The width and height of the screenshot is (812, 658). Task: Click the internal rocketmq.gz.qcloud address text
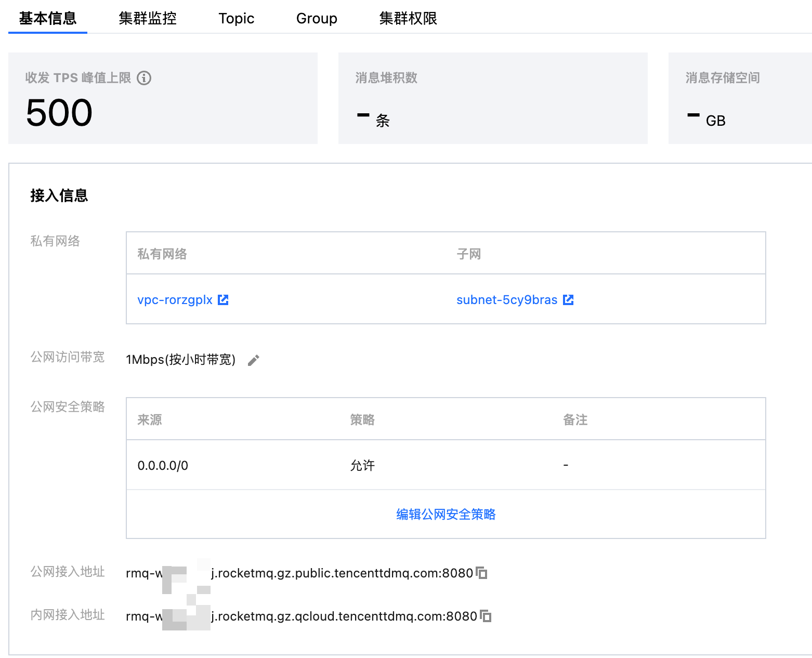(x=344, y=616)
